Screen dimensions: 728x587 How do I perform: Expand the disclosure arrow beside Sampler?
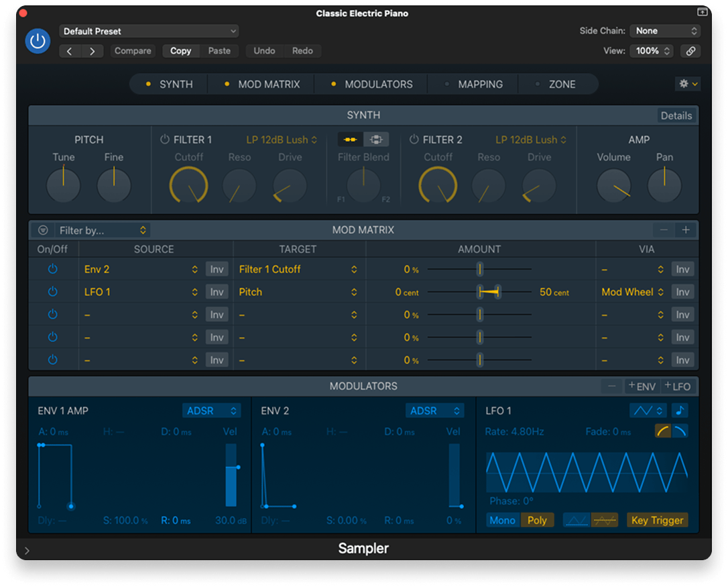pyautogui.click(x=27, y=551)
